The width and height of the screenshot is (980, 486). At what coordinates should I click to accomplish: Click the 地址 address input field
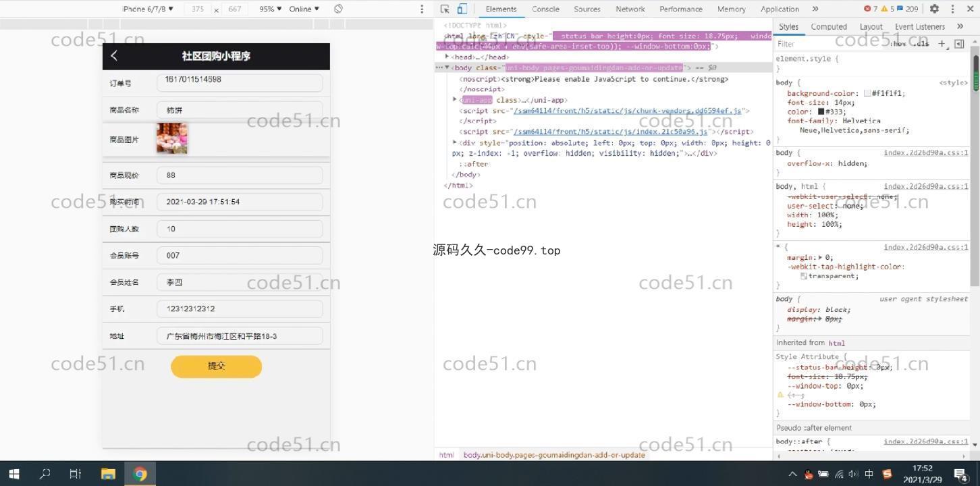[x=240, y=335]
